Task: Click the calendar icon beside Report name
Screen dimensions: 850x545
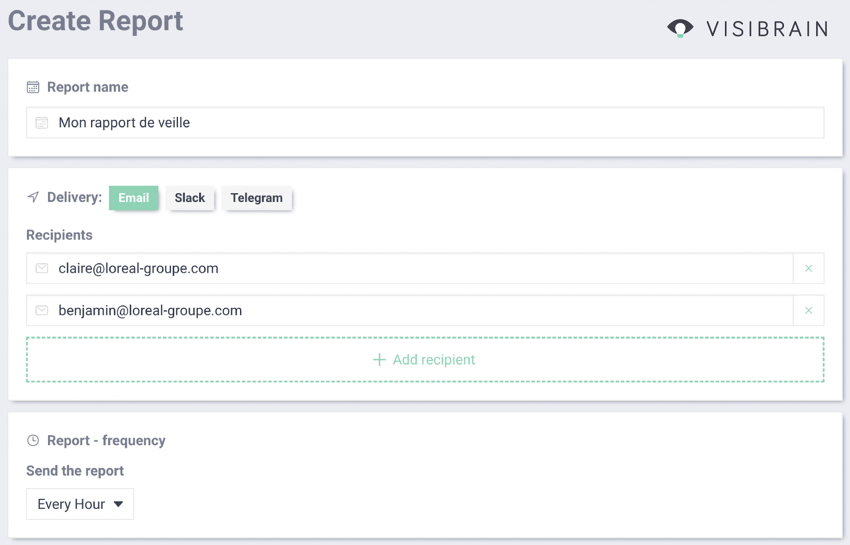Action: click(33, 87)
